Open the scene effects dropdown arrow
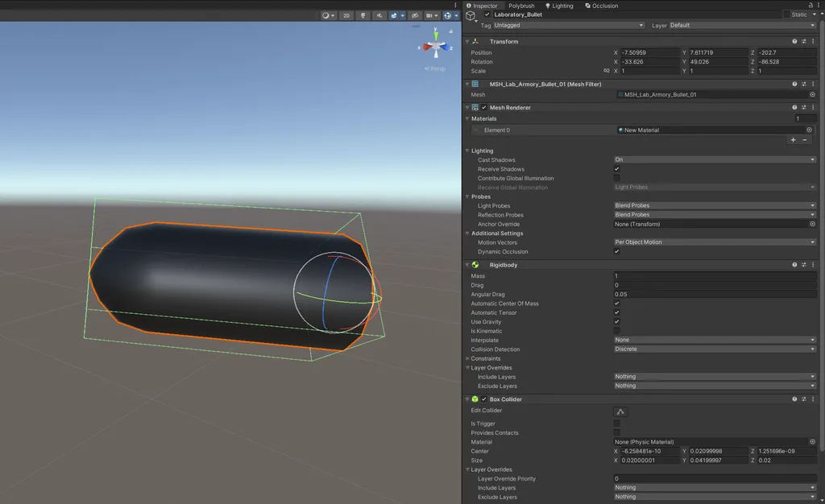This screenshot has height=504, width=825. click(403, 15)
